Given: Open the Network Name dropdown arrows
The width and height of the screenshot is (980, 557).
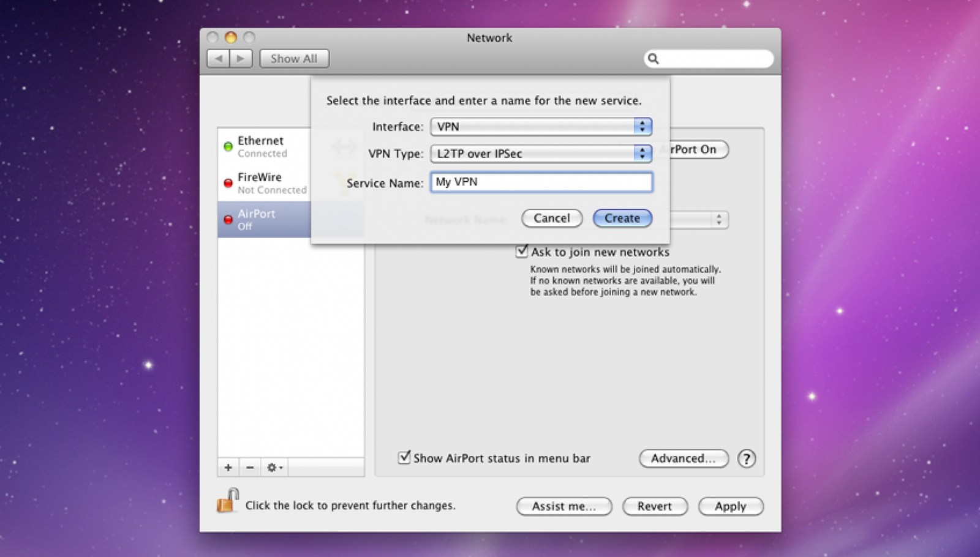Looking at the screenshot, I should tap(718, 220).
